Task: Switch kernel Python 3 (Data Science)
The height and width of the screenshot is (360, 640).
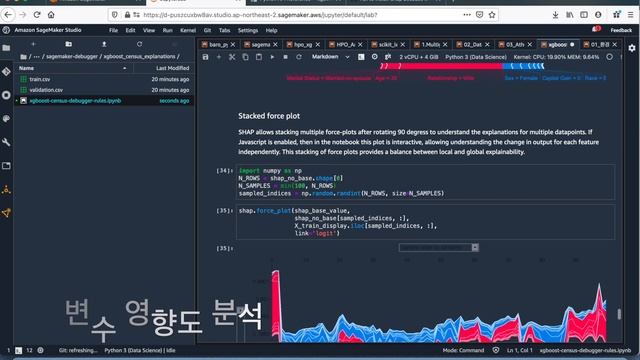Action: [476, 57]
